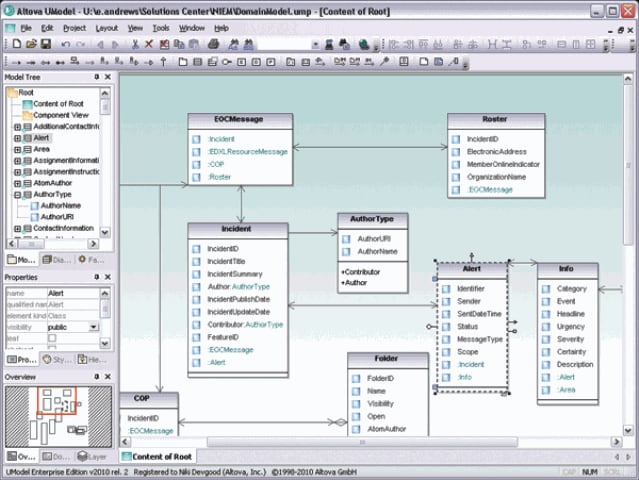Expand the Alert node in Model Tree
639x480 pixels.
[x=18, y=139]
